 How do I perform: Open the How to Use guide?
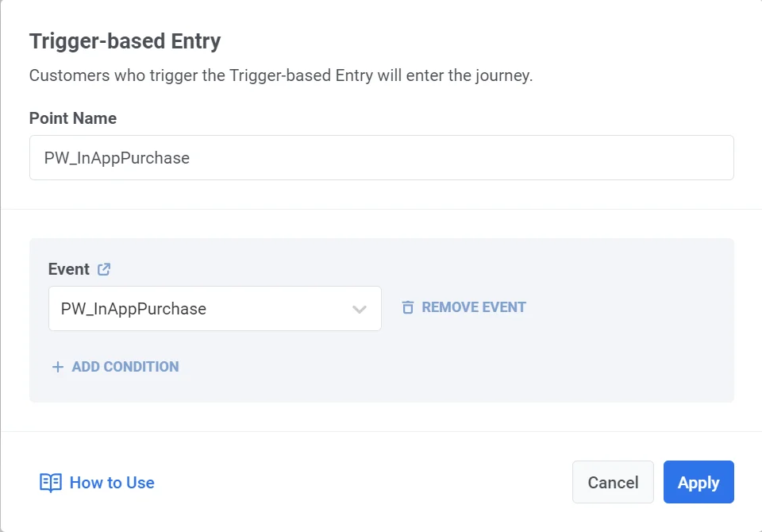coord(111,482)
